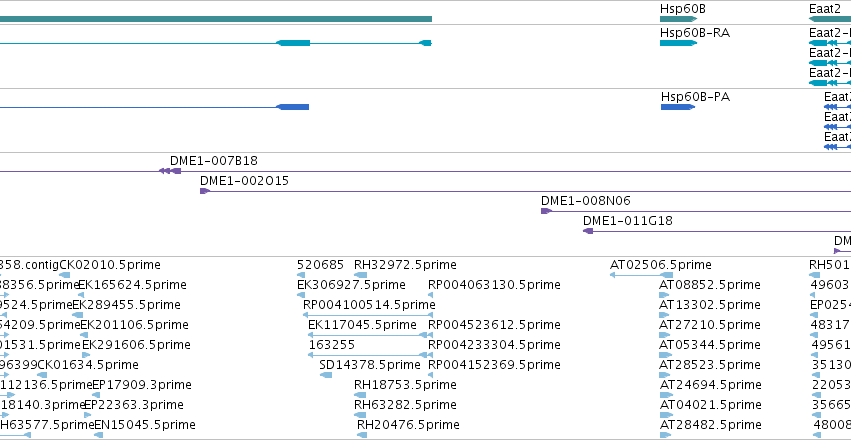Click the RP004100514.5prime EST line
851x440 pixels.
[x=368, y=315]
